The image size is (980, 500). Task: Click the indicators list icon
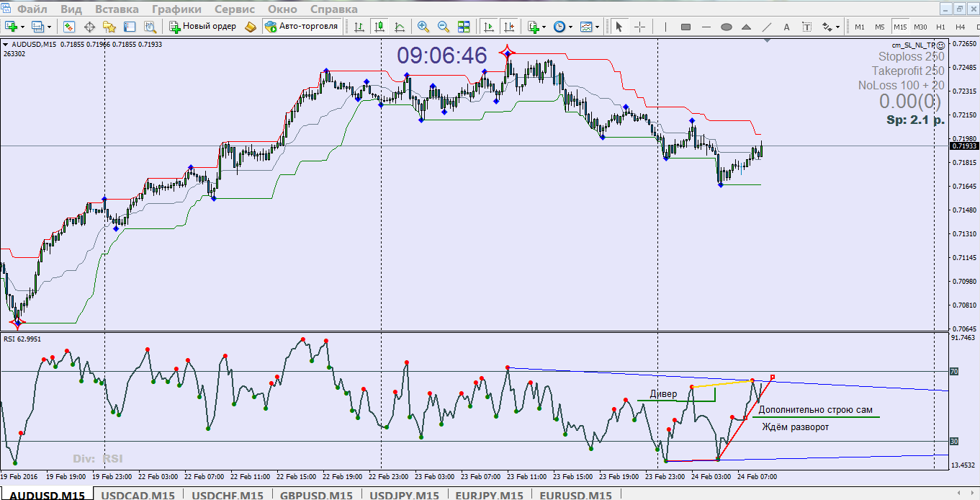533,27
